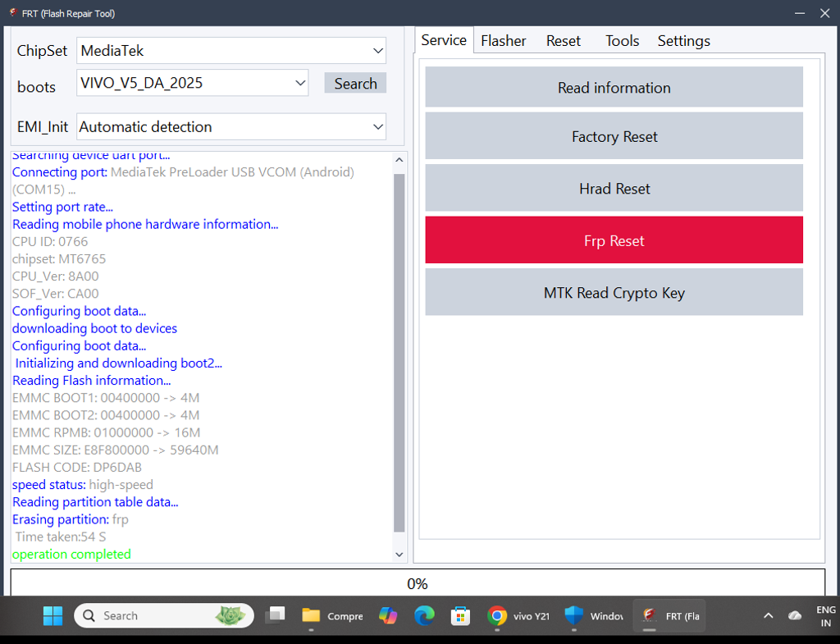
Task: Launch Copilot from the taskbar
Action: 388,615
